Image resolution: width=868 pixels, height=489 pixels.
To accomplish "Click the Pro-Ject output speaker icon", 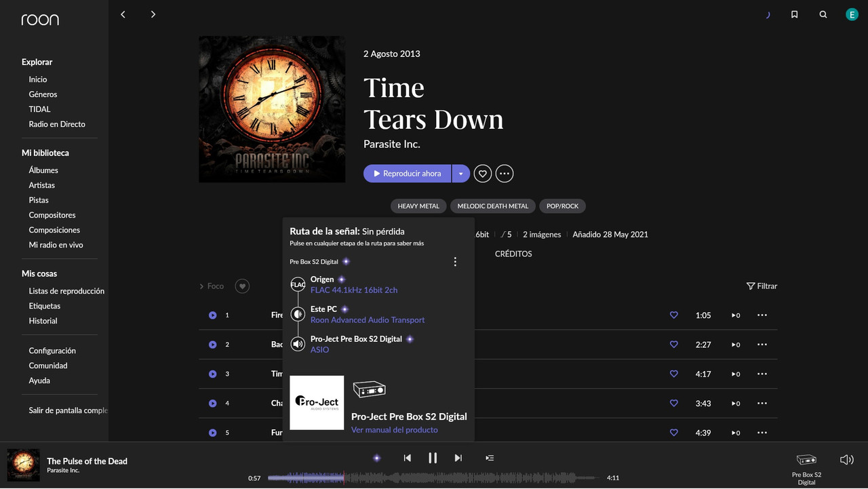I will pyautogui.click(x=298, y=344).
